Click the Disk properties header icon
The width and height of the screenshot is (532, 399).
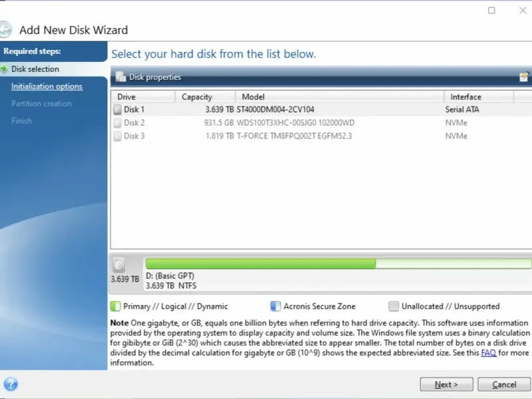click(120, 77)
